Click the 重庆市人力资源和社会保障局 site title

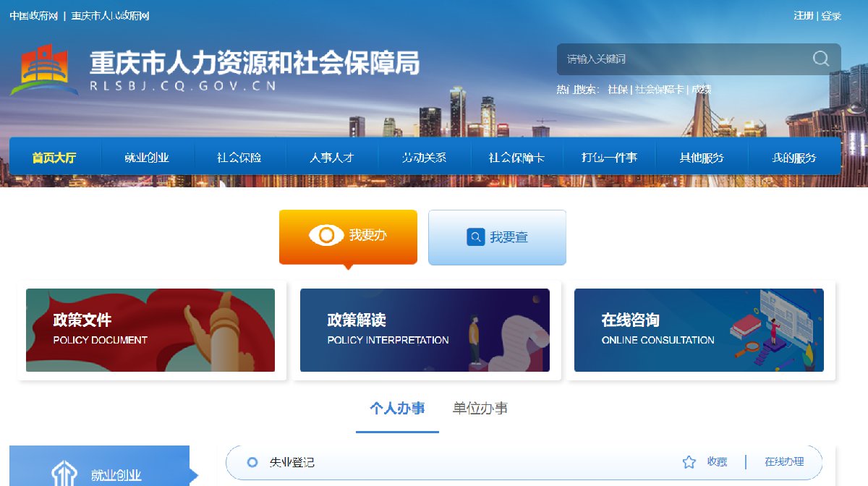point(255,64)
